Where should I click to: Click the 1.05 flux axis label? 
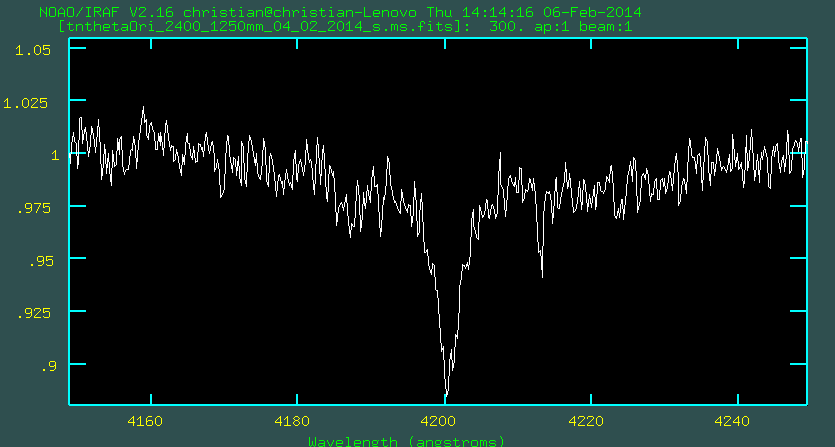pyautogui.click(x=34, y=50)
